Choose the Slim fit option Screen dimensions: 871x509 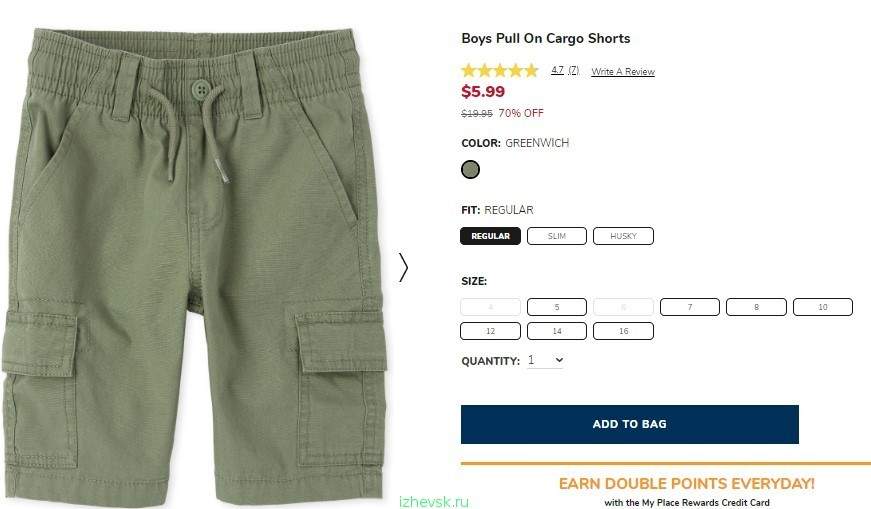(557, 236)
